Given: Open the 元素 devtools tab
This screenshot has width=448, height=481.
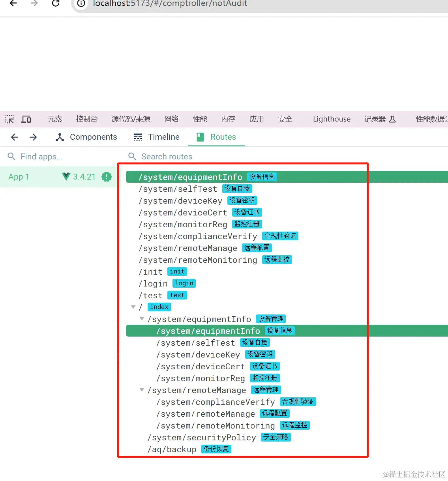Looking at the screenshot, I should point(55,119).
